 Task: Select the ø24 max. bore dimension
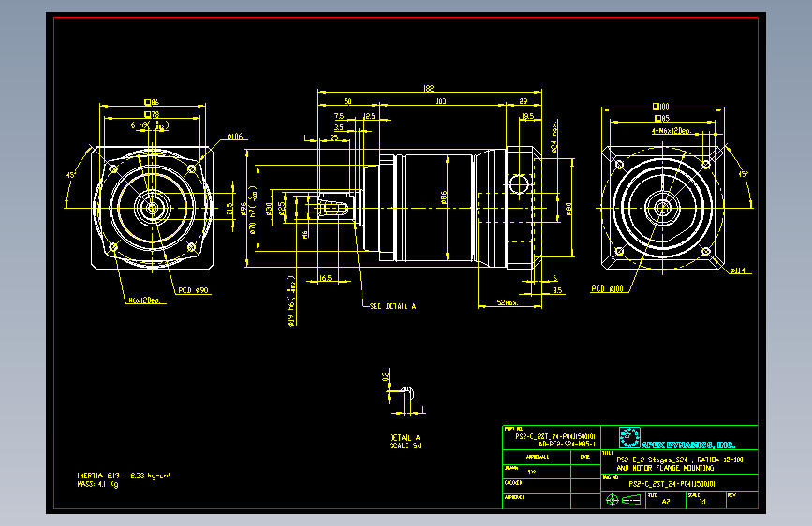click(x=554, y=137)
